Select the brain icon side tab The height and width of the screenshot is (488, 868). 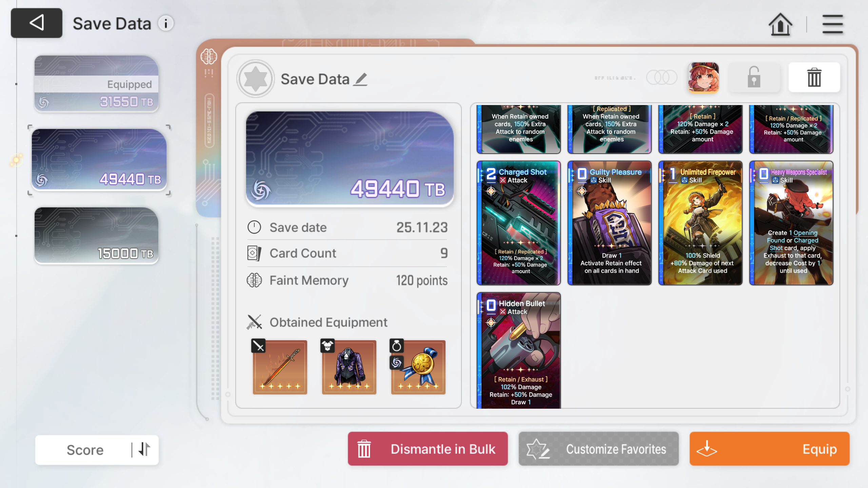[209, 57]
